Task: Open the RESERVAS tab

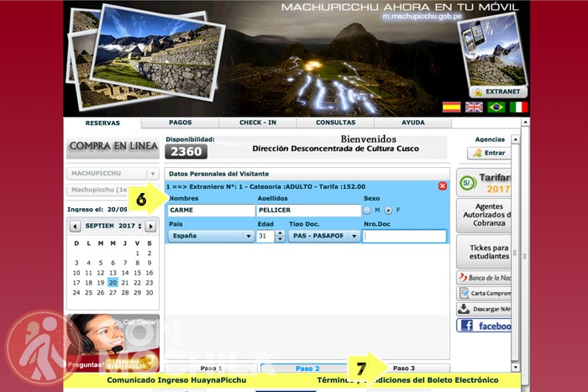Action: coord(102,123)
